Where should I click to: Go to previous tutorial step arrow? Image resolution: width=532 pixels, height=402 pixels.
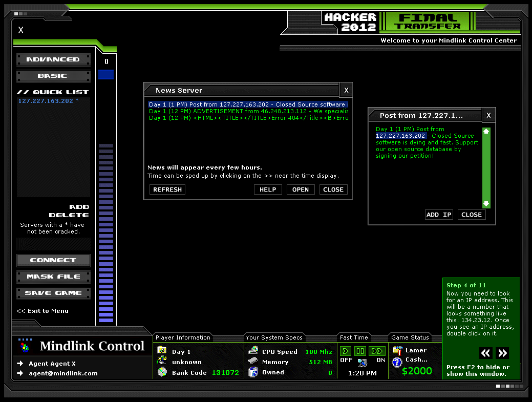click(x=485, y=353)
